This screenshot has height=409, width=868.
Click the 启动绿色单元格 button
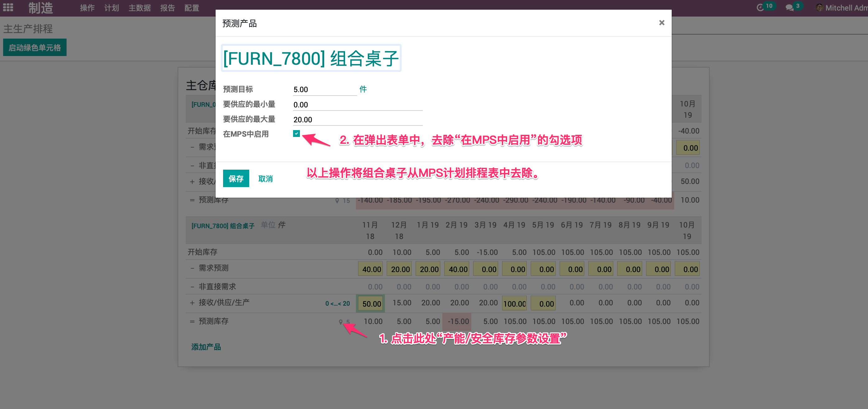35,48
